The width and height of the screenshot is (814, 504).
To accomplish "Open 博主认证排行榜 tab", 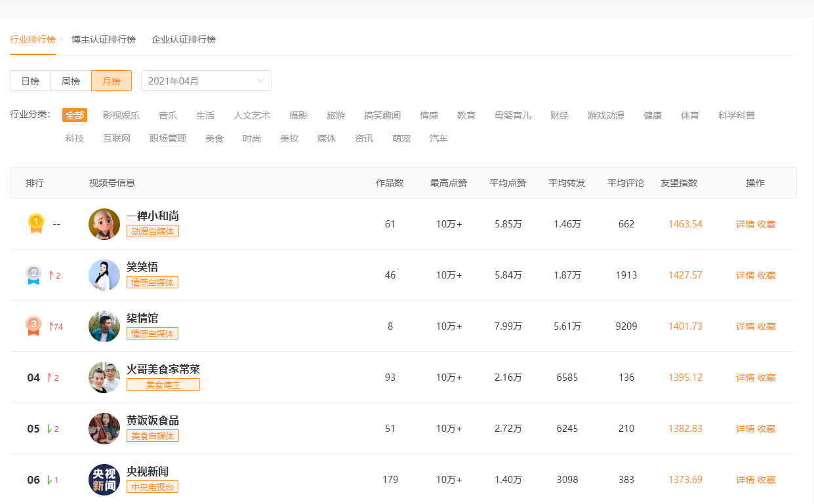I will click(x=104, y=39).
